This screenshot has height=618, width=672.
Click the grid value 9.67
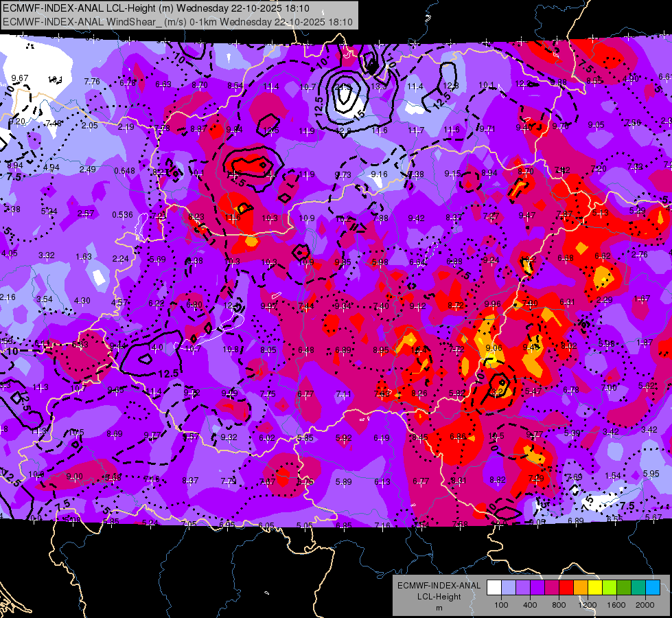point(20,78)
